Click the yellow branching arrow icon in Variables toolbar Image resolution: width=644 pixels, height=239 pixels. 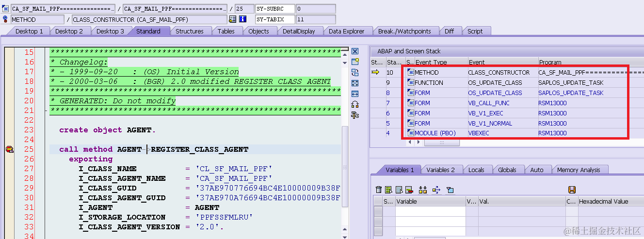436,190
